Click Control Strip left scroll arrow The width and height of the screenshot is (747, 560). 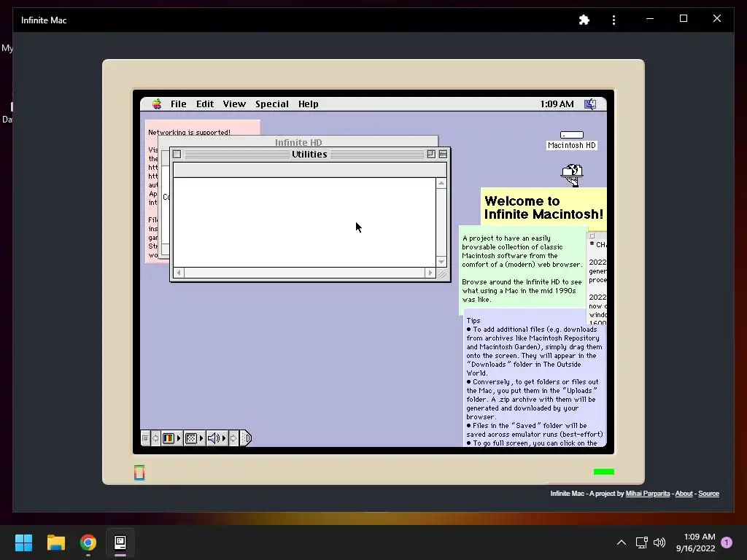pos(155,438)
